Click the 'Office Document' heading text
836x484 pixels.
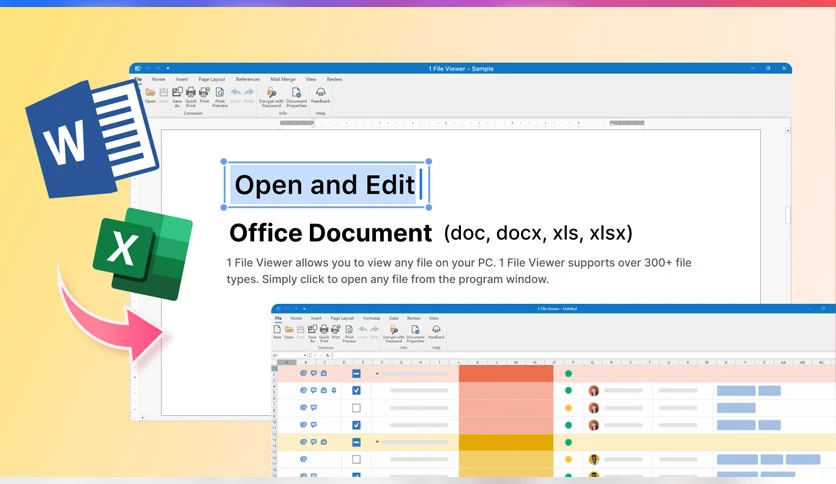(x=331, y=233)
